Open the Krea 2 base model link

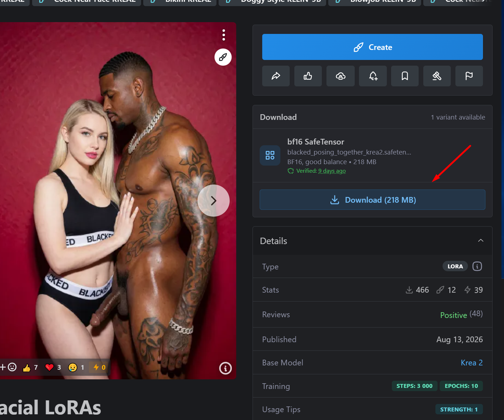pyautogui.click(x=472, y=363)
